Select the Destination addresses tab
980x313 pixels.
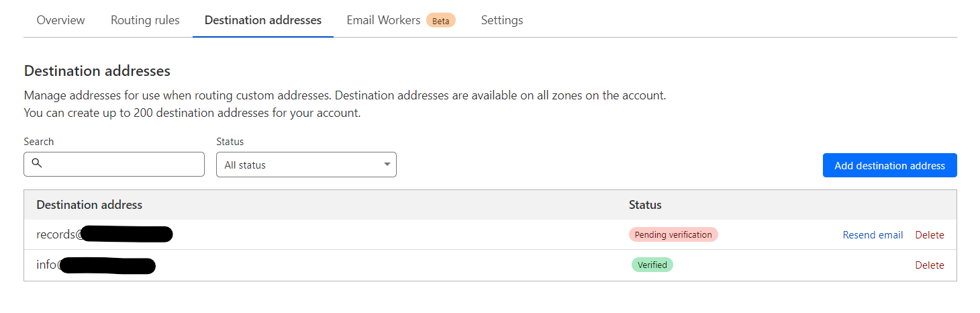pos(263,20)
